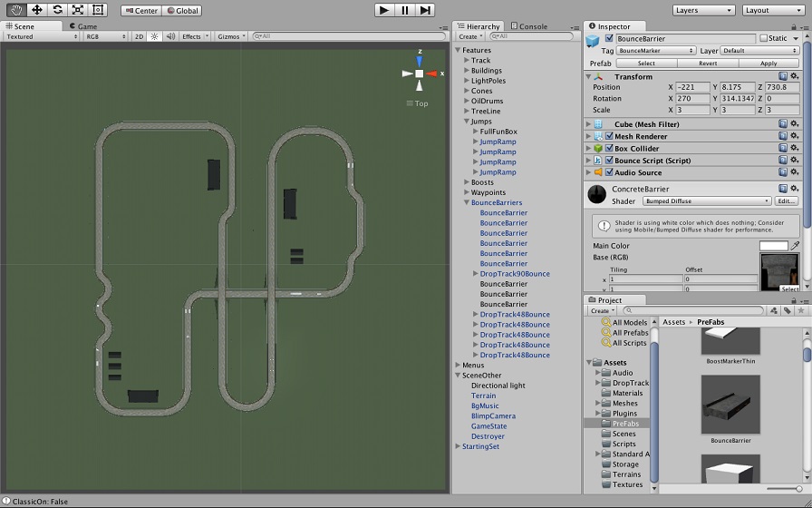Open the Layer Default dropdown
Viewport: 812px width, 508px height.
[x=760, y=51]
